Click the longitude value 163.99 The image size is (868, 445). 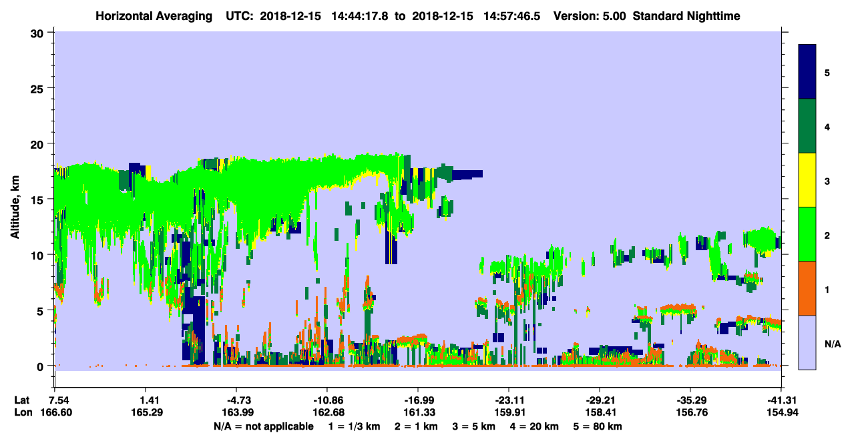tap(236, 412)
